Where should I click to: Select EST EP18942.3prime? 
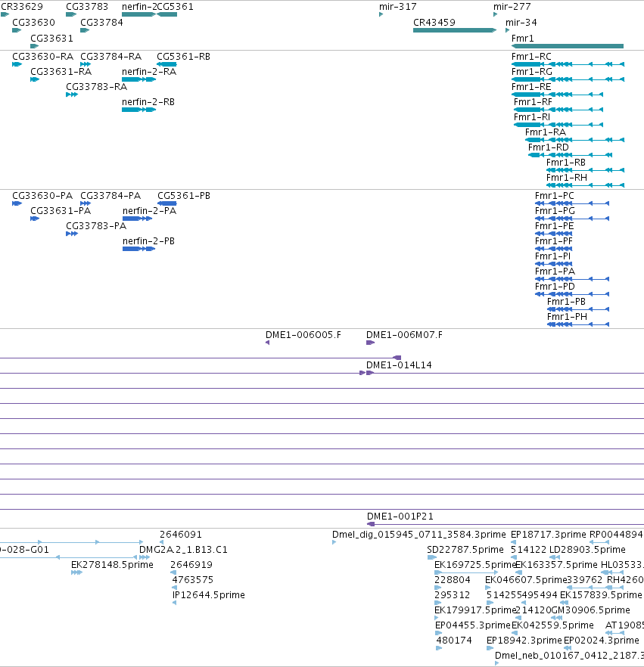click(490, 648)
